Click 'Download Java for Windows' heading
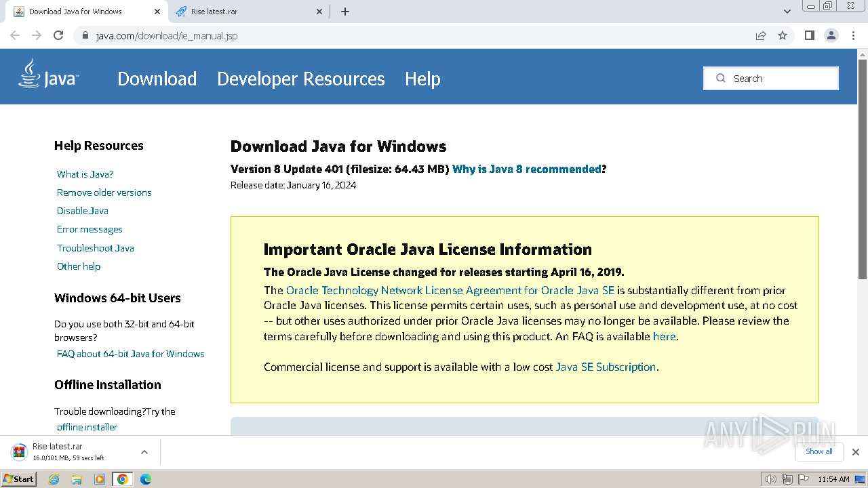 [x=338, y=146]
